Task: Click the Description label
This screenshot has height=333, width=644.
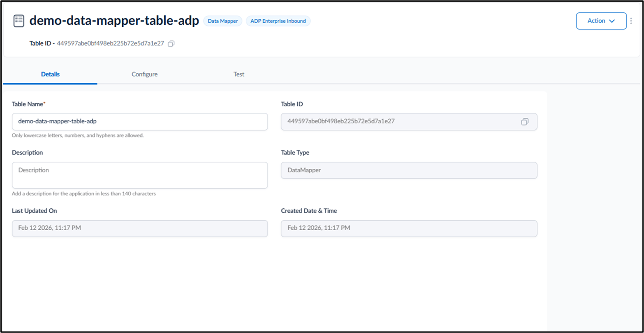Action: (28, 153)
